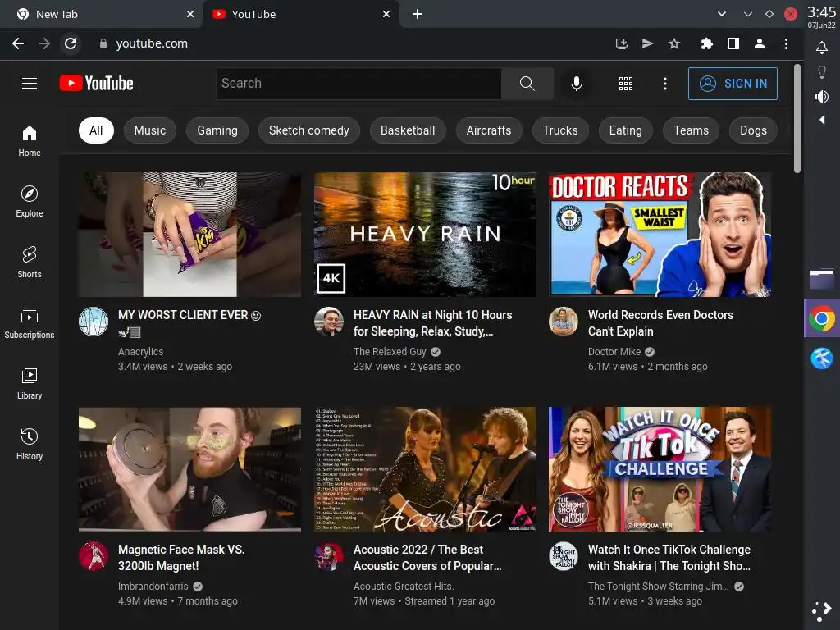840x630 pixels.
Task: Open the YouTube apps grid icon
Action: 626,84
